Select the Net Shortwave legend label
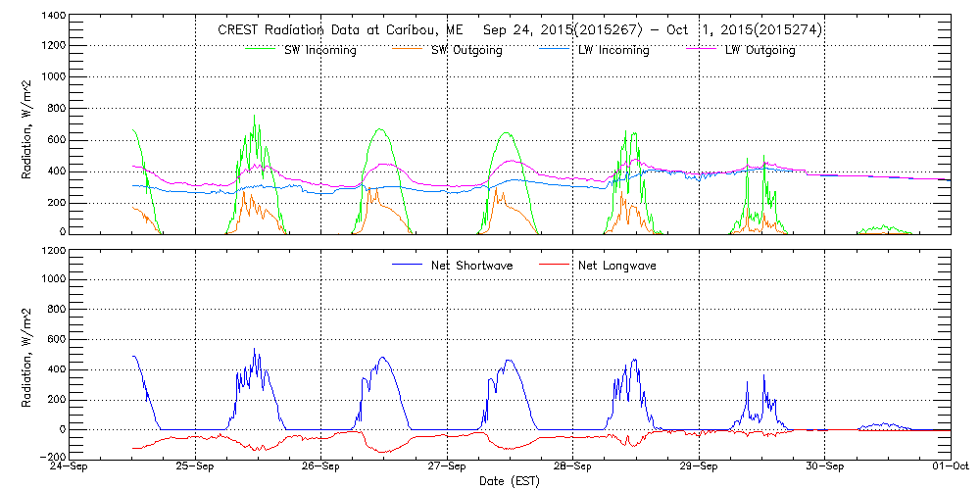The width and height of the screenshot is (980, 490). [471, 265]
